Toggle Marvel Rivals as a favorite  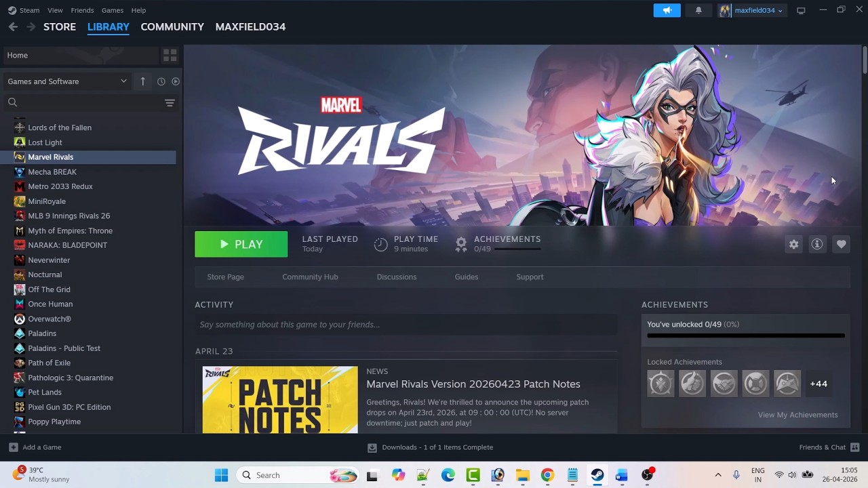pos(841,244)
